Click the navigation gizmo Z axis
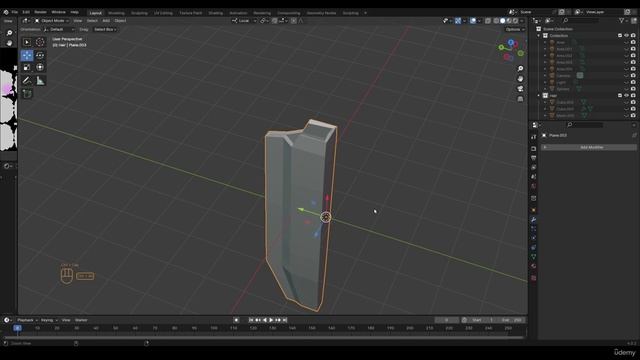 click(511, 42)
